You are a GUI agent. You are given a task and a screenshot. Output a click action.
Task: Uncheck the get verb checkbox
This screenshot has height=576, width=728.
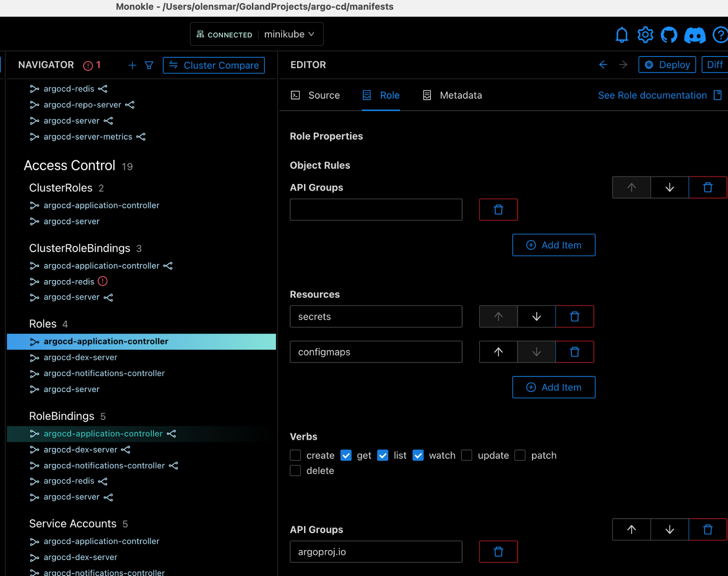[x=346, y=455]
